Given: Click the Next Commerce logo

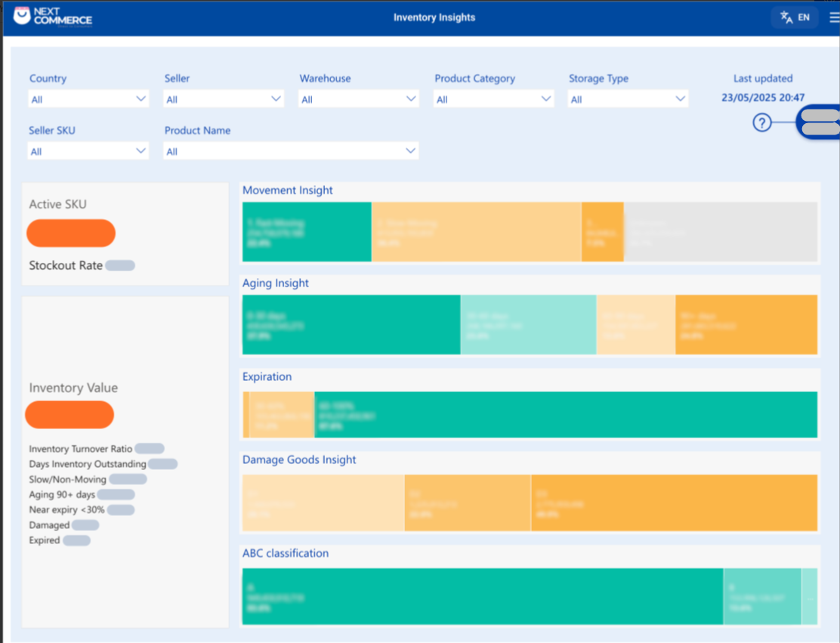Looking at the screenshot, I should [x=53, y=17].
